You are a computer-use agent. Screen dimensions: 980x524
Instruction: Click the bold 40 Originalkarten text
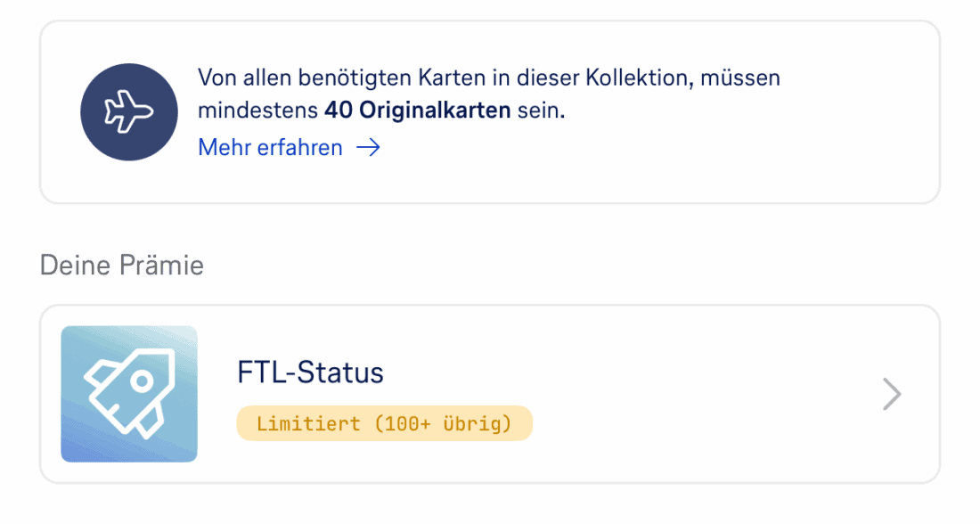[x=417, y=112]
